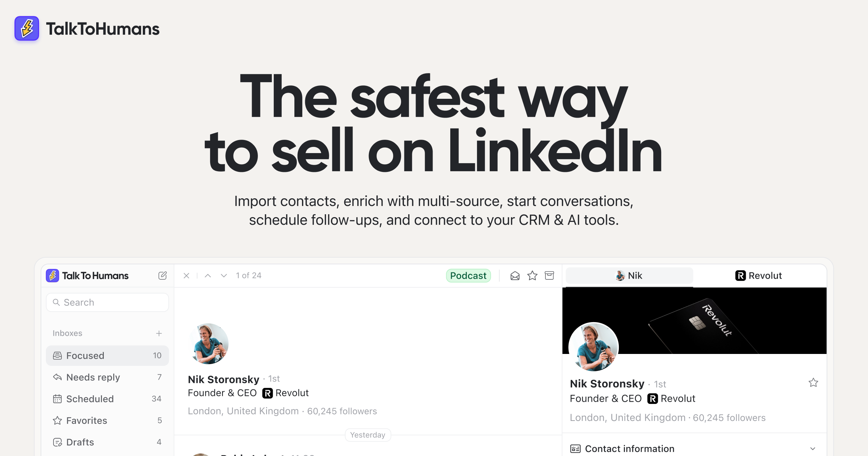Select the Favorites inbox
This screenshot has width=868, height=456.
coord(107,421)
